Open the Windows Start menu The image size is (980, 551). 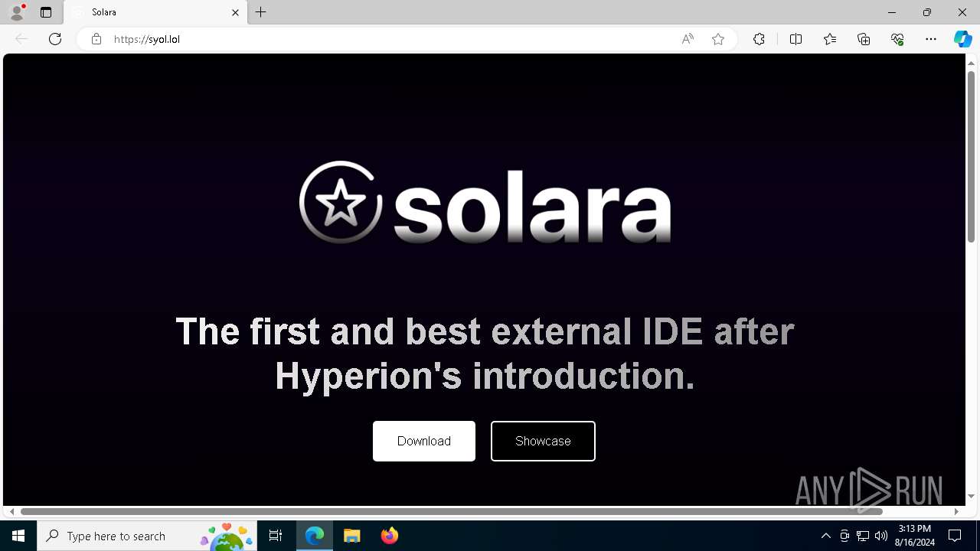click(18, 536)
